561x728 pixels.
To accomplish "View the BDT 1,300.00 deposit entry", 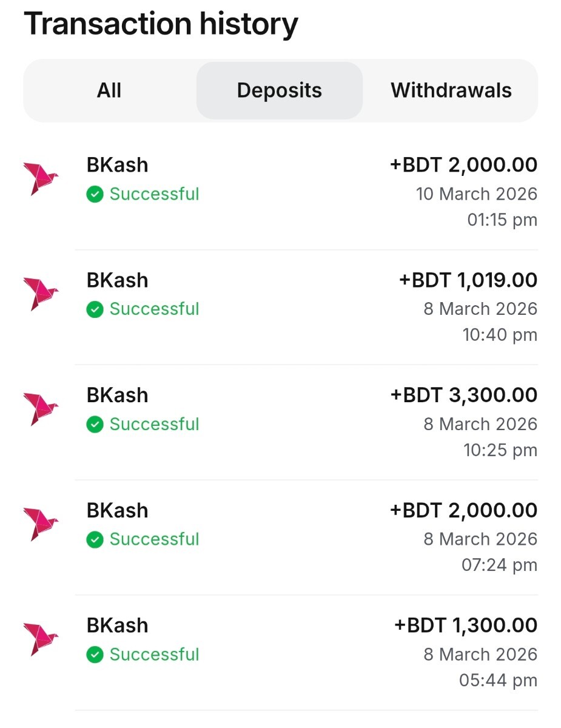I will (x=303, y=653).
